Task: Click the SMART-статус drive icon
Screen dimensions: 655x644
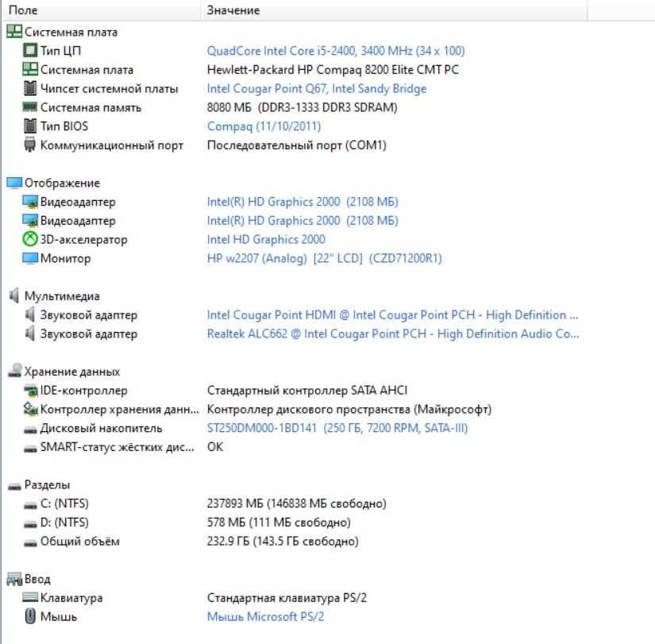Action: 30,449
